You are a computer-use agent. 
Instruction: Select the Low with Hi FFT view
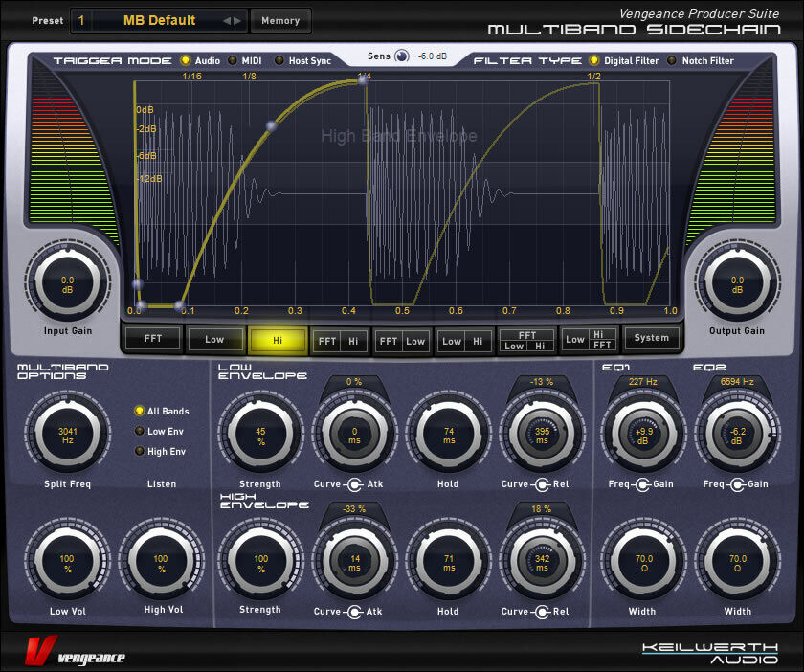(x=589, y=340)
